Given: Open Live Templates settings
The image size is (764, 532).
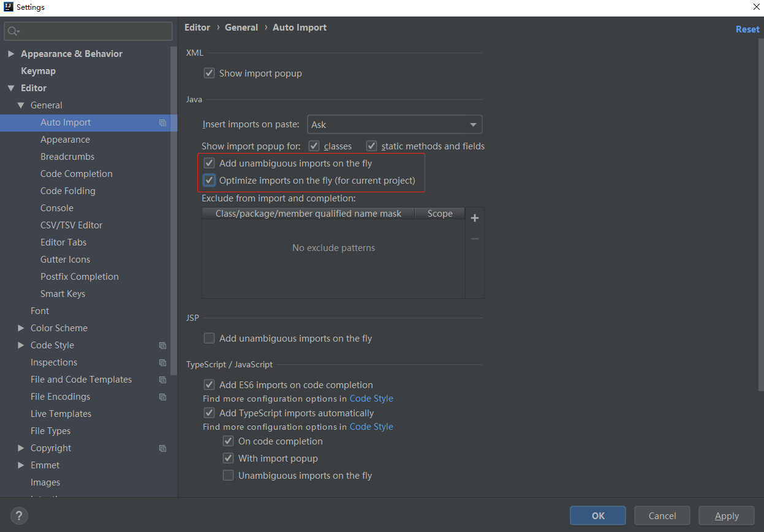Looking at the screenshot, I should pyautogui.click(x=61, y=414).
